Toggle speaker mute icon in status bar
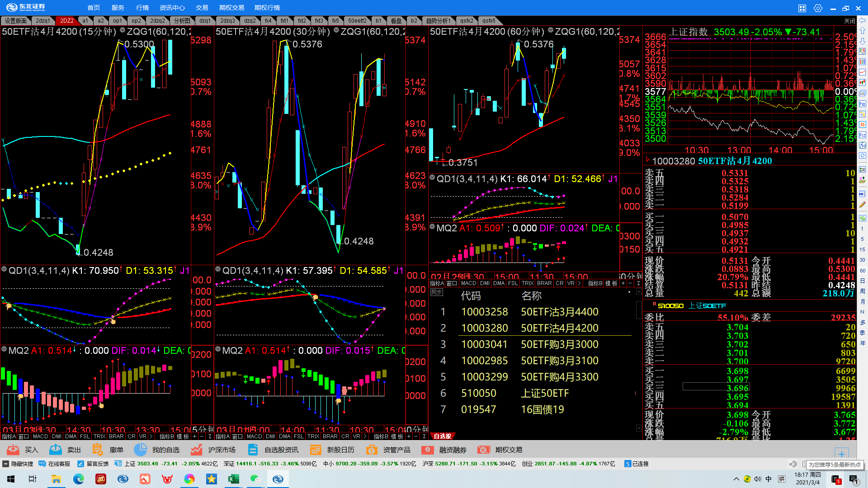The image size is (868, 488). [793, 464]
